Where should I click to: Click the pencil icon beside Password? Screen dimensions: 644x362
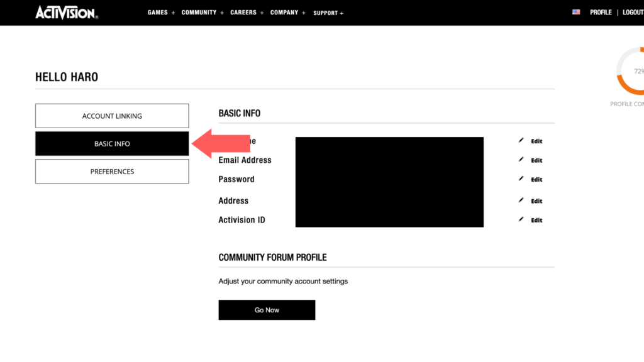coord(521,178)
